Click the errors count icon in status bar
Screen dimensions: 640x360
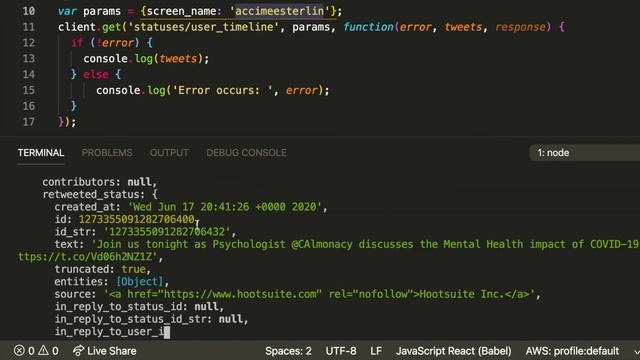tap(19, 351)
